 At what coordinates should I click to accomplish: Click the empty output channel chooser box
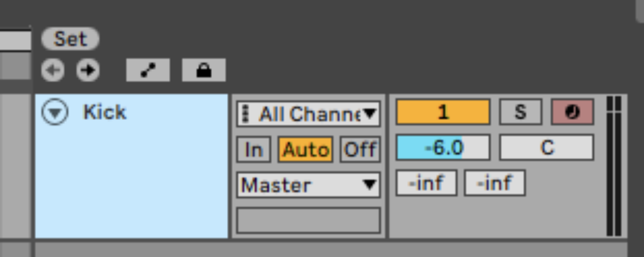pyautogui.click(x=309, y=220)
